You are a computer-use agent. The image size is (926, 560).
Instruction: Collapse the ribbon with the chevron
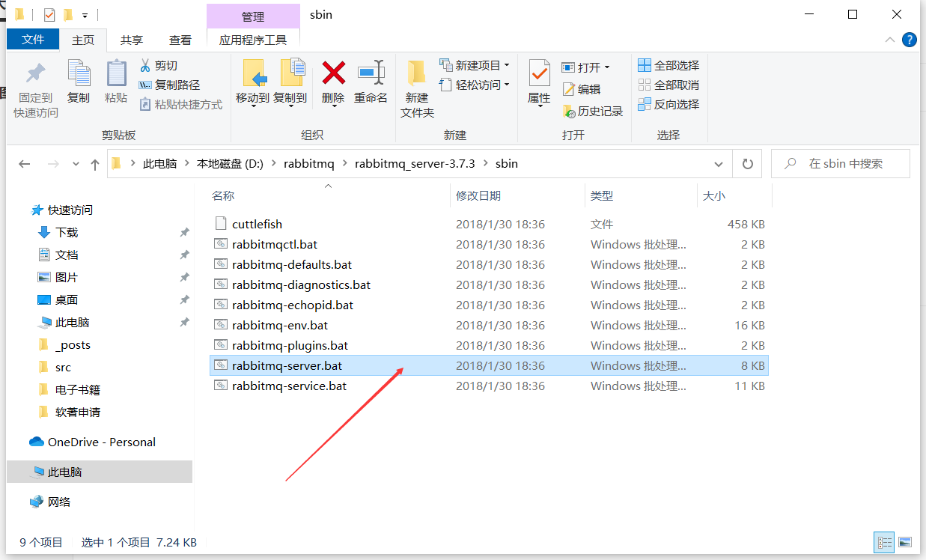coord(889,40)
